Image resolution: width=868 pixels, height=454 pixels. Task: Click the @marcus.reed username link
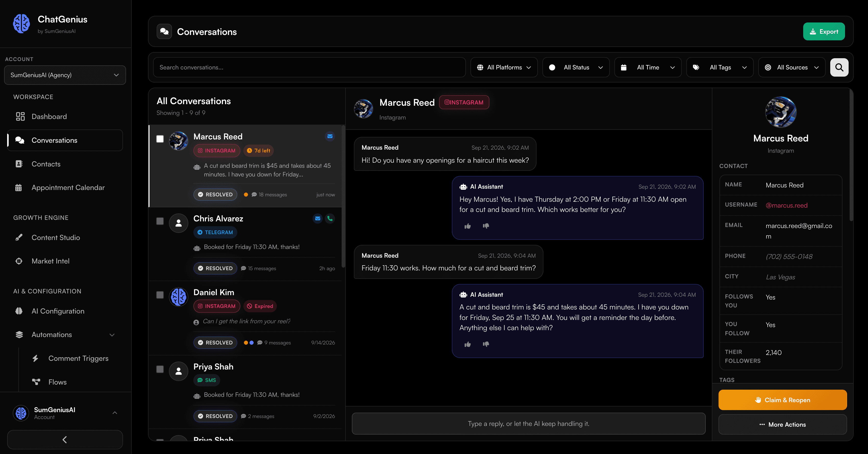tap(786, 205)
